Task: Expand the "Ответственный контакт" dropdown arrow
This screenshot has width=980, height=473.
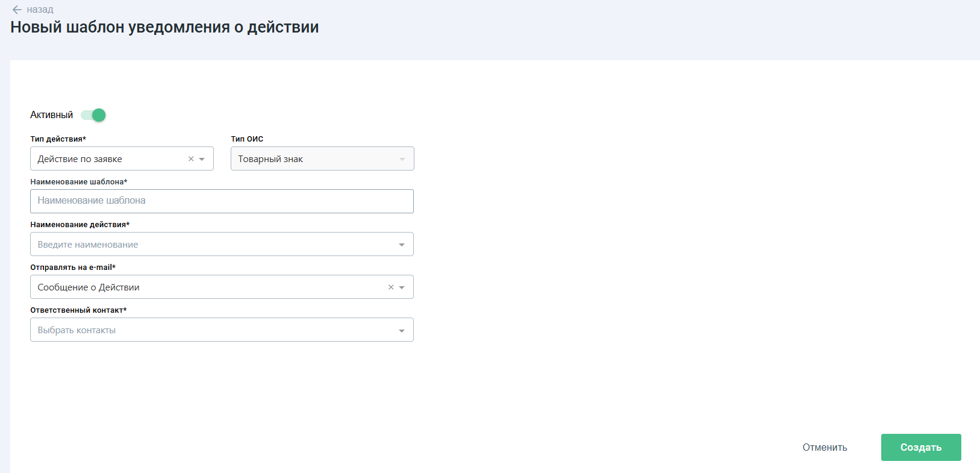Action: point(402,330)
